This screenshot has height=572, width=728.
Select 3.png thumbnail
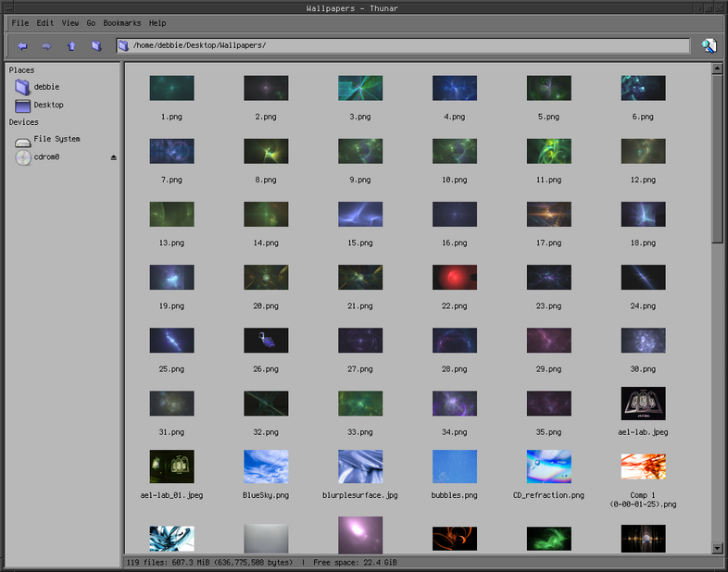coord(360,88)
